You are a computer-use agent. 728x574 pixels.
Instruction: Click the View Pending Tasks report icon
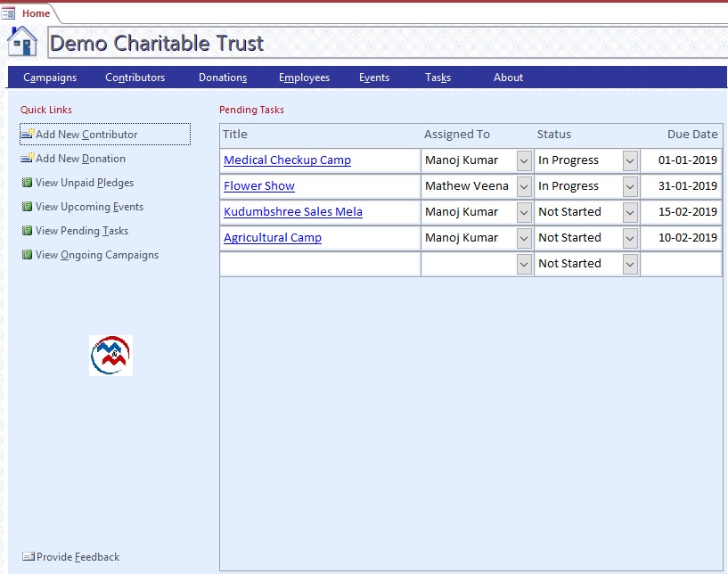click(x=28, y=230)
